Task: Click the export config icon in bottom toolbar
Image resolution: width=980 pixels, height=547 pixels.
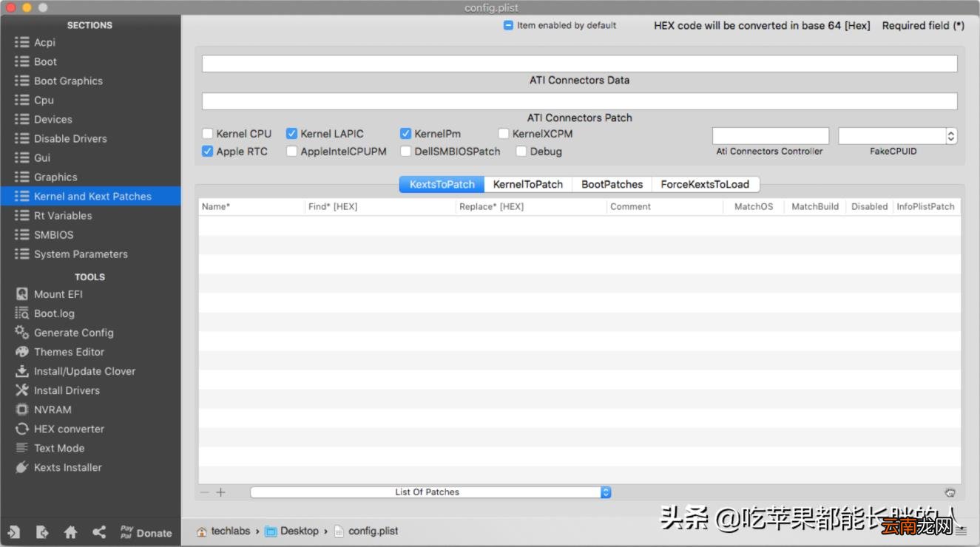Action: tap(42, 532)
